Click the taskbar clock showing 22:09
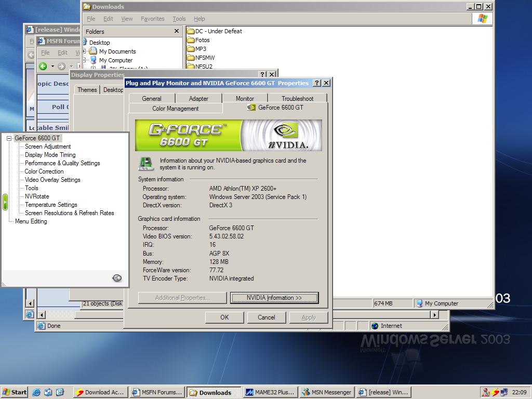Screen dimensions: 532x399 coord(519,392)
